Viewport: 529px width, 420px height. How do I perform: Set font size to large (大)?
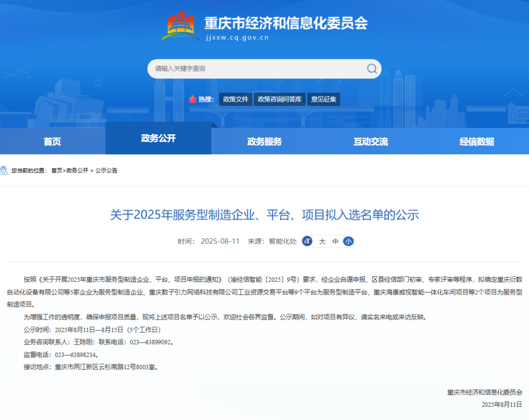pos(322,241)
